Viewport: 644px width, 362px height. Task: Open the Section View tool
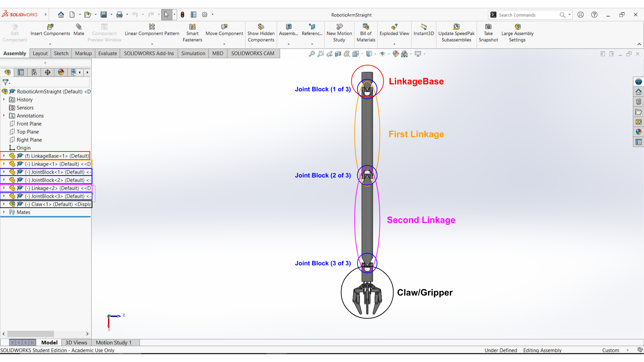coord(338,54)
